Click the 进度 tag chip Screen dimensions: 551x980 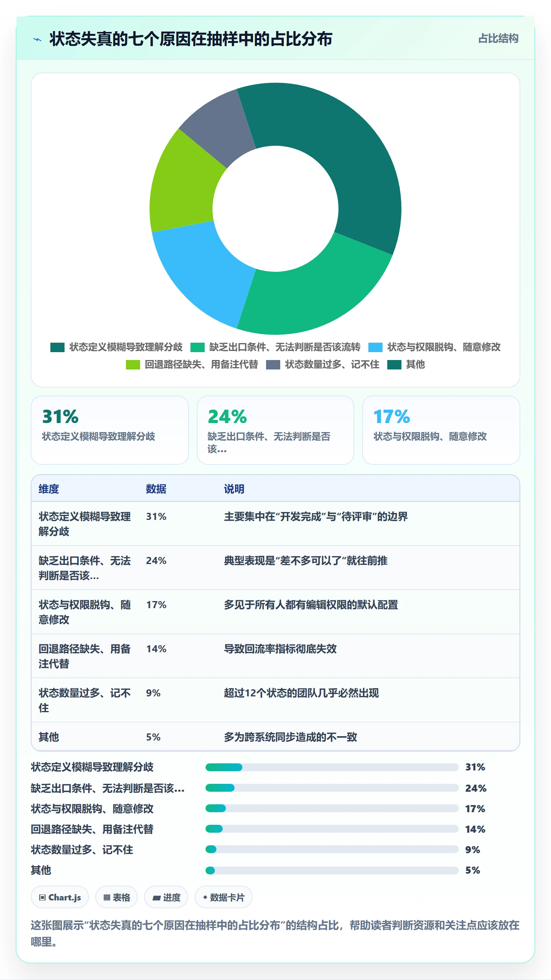point(166,897)
